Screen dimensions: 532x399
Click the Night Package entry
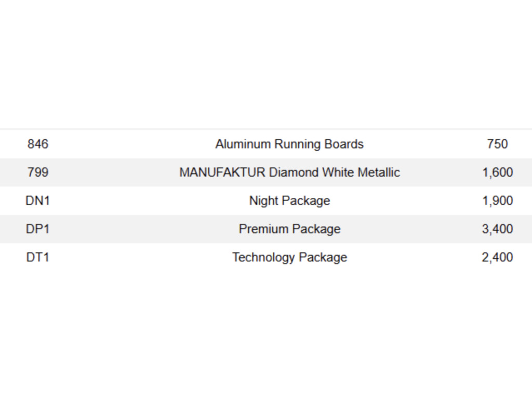coord(289,201)
